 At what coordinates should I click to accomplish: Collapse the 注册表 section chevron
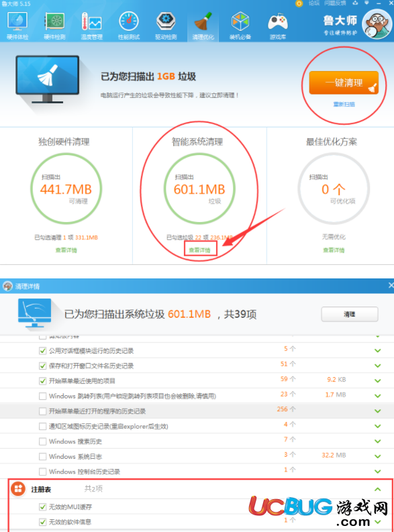coord(377,489)
